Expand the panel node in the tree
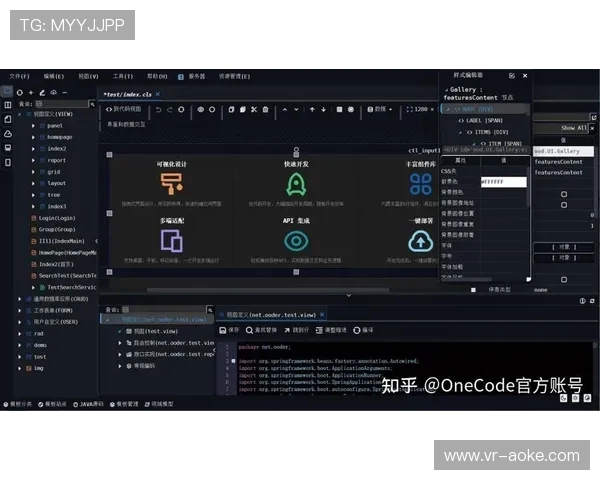The width and height of the screenshot is (600, 480). (34, 125)
